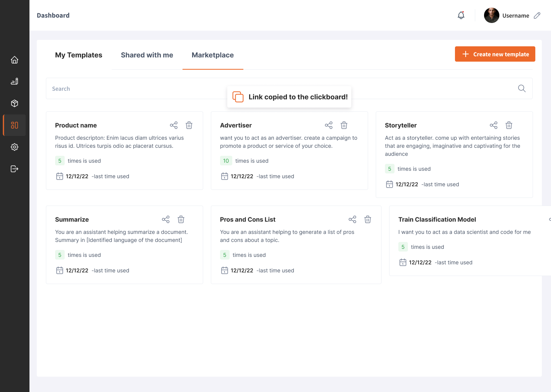This screenshot has width=551, height=392.
Task: Delete the Product name template
Action: [189, 125]
